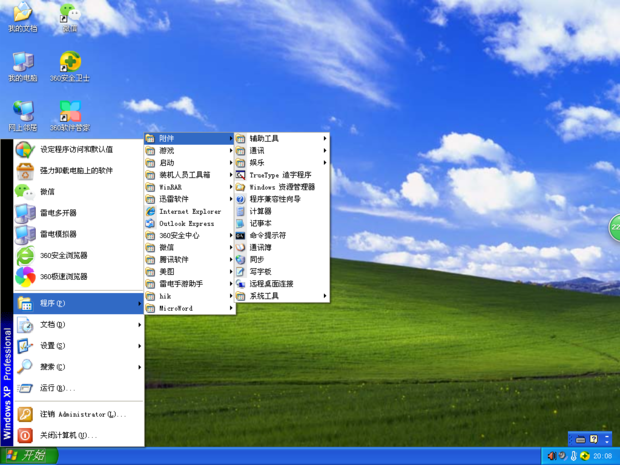Click language bar keyboard icon
The width and height of the screenshot is (620, 465).
580,439
